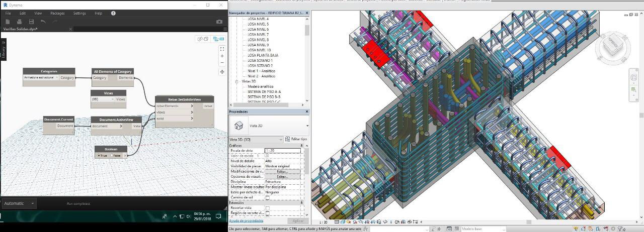The width and height of the screenshot is (644, 232).
Task: Click the zoom to fit icon in Dynamo canvas
Action: pyautogui.click(x=222, y=49)
